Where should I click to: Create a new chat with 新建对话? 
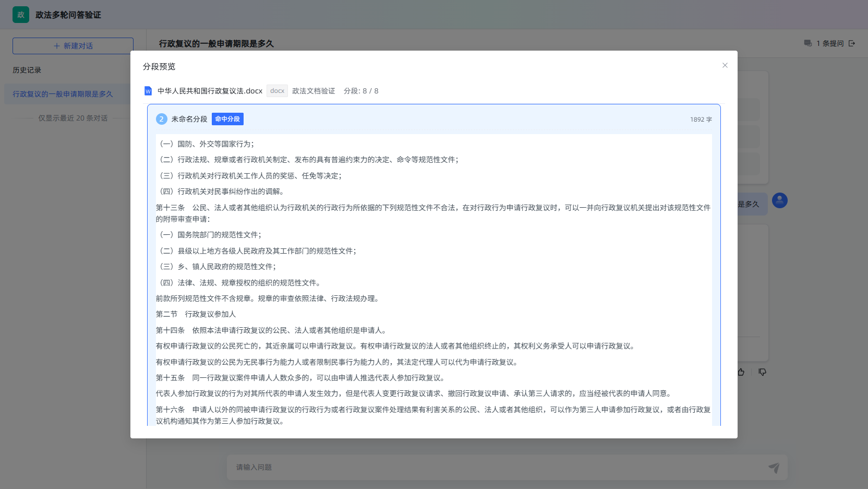[x=73, y=46]
